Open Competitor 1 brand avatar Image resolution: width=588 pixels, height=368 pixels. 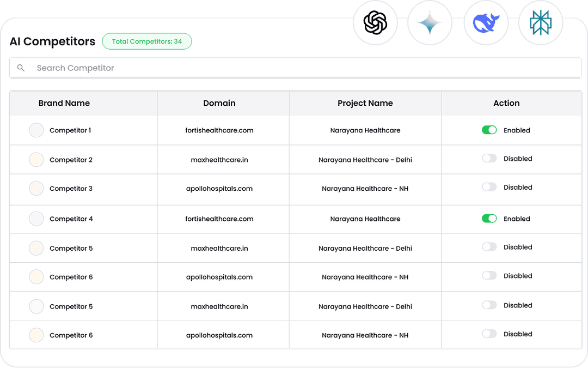(x=36, y=130)
